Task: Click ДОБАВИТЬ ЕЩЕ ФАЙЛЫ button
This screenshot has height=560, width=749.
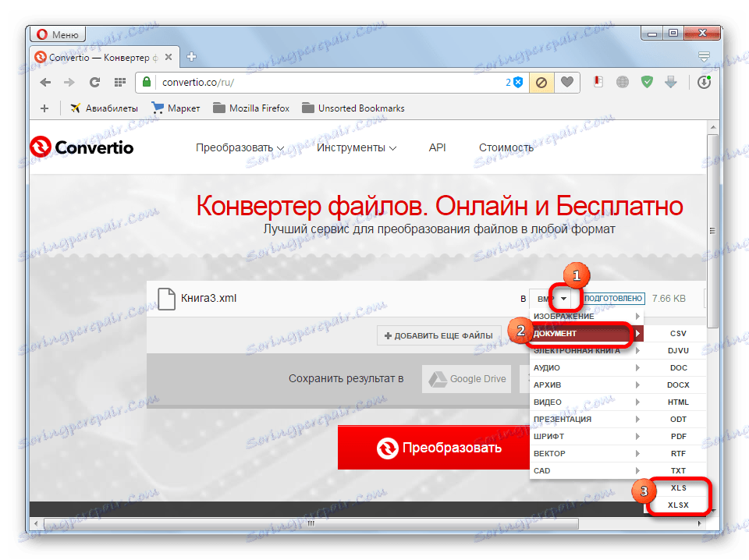Action: (439, 335)
